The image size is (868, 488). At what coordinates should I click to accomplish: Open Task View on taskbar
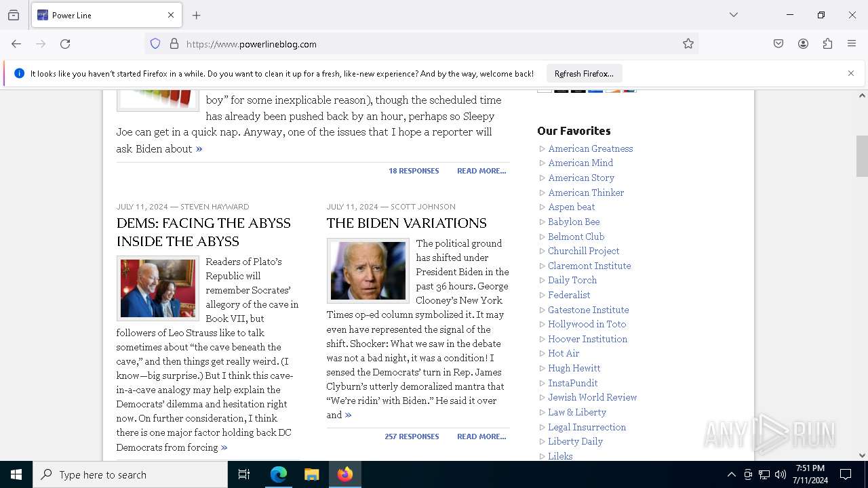click(244, 474)
